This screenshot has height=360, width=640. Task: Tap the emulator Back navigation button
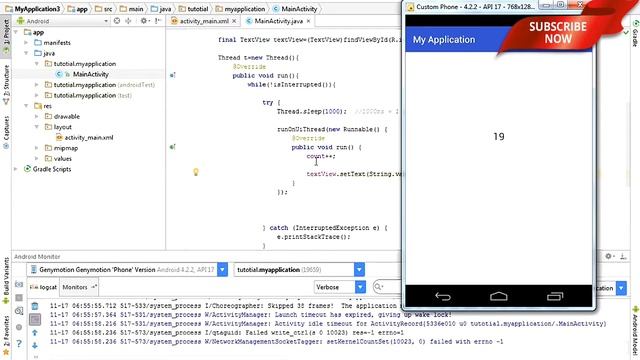443,296
